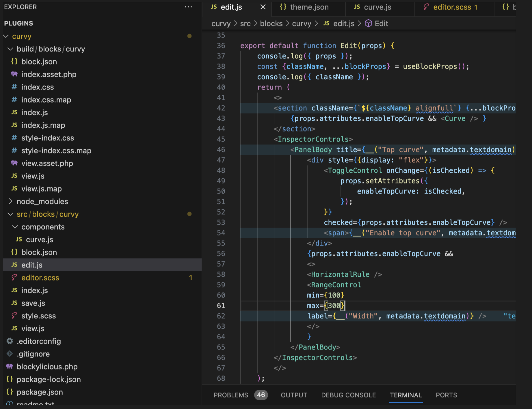Open style.scss file
The image size is (532, 409).
(x=102, y=316)
